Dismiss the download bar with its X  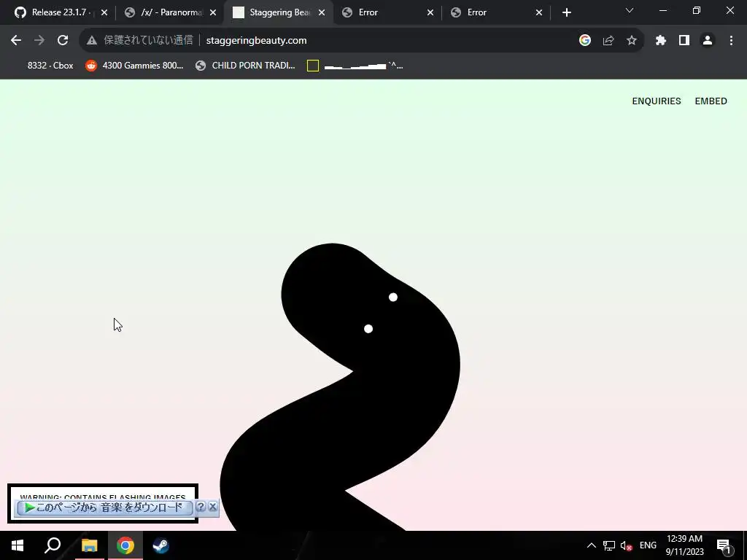[x=212, y=507]
